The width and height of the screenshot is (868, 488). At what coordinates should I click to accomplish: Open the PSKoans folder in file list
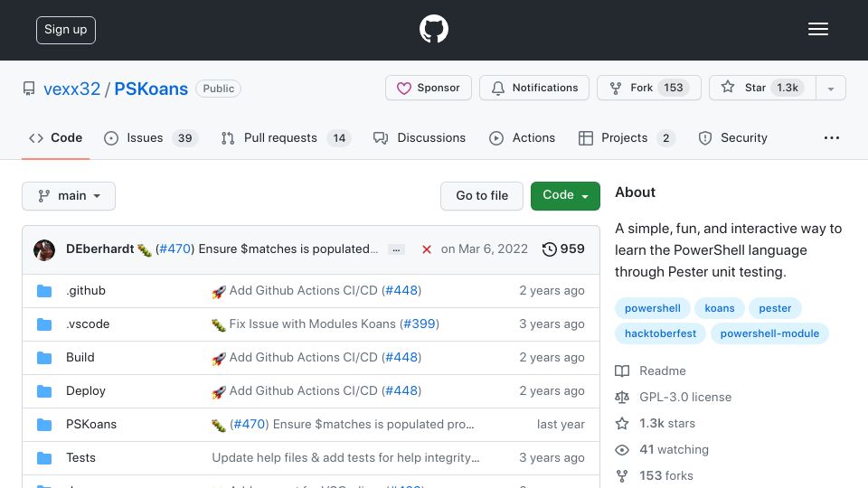pos(91,424)
